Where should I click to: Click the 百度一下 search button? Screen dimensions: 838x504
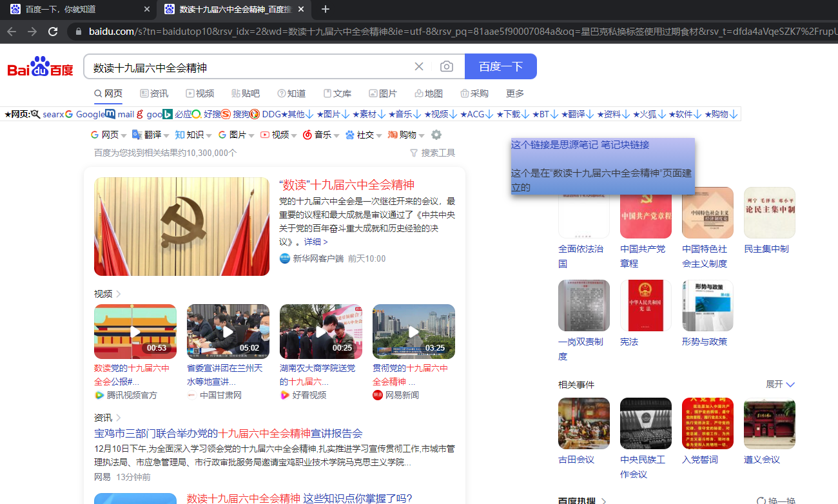(501, 66)
